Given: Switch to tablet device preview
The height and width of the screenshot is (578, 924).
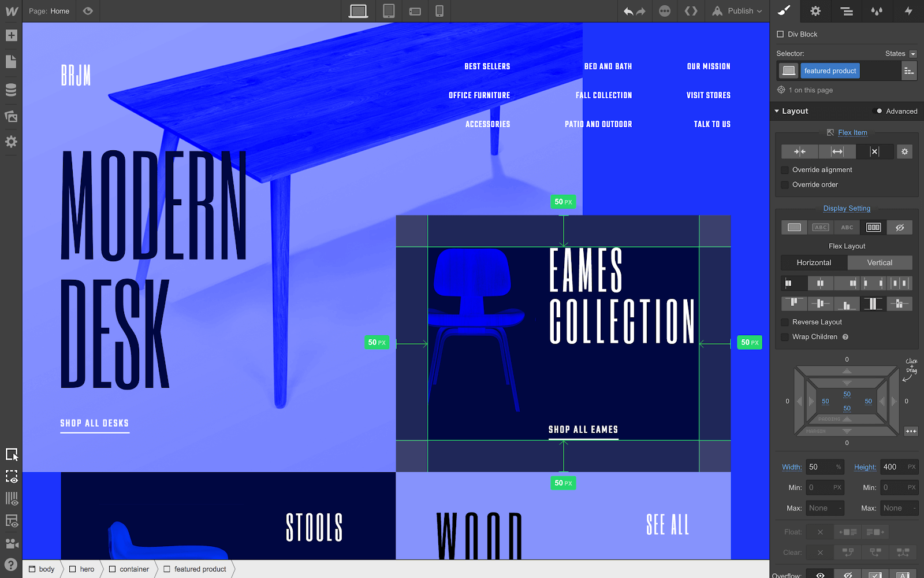Looking at the screenshot, I should pos(389,11).
